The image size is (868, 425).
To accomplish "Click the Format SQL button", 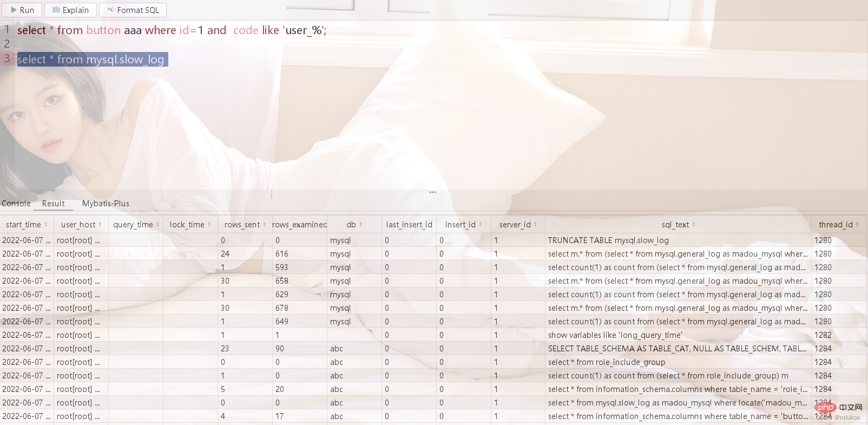I will pos(133,10).
